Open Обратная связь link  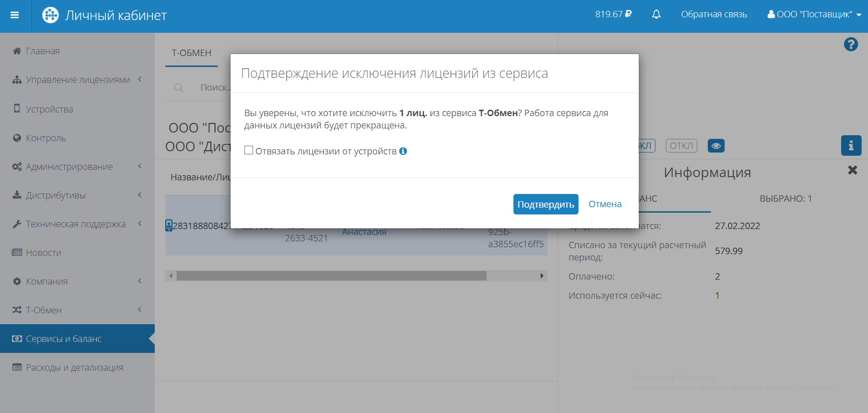[714, 15]
